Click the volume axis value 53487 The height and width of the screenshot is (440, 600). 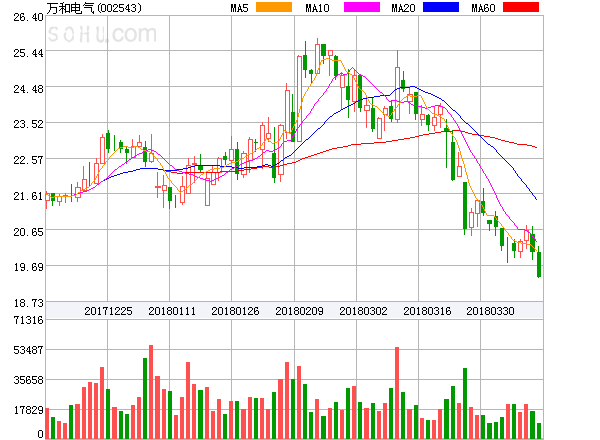28,350
